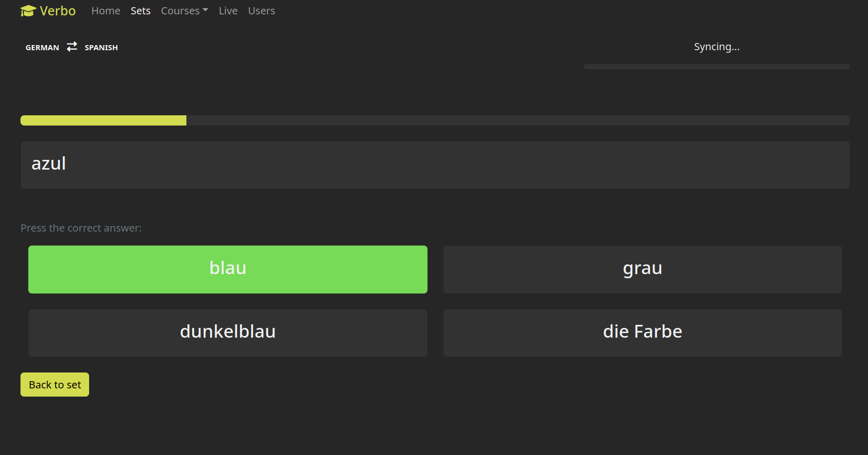The width and height of the screenshot is (868, 455).
Task: Click the swap icon between GERMAN and SPANISH
Action: [71, 47]
